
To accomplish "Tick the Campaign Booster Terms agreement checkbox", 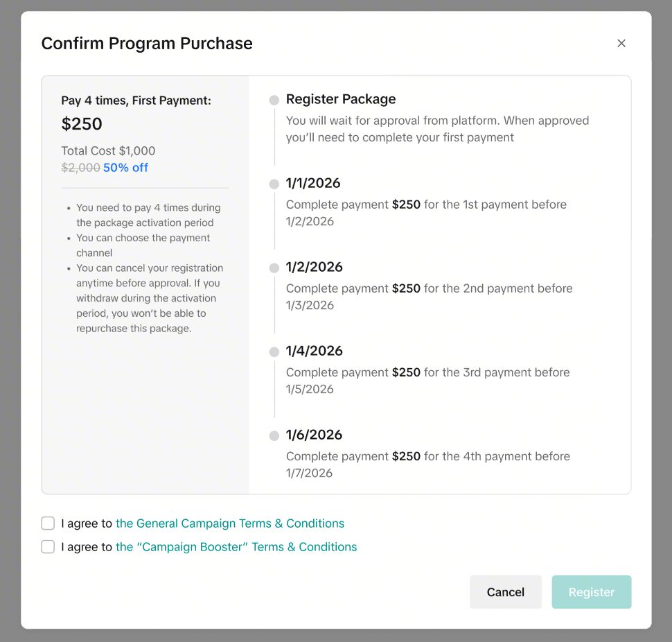I will tap(48, 547).
